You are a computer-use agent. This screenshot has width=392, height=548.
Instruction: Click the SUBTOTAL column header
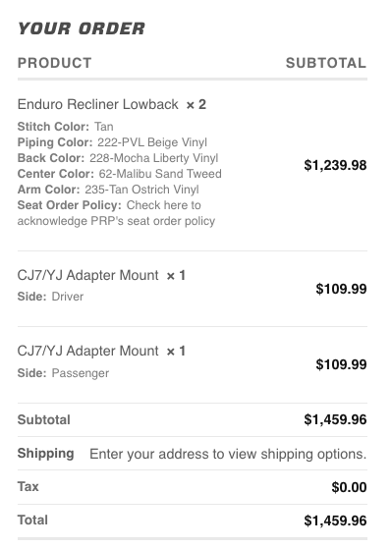326,63
